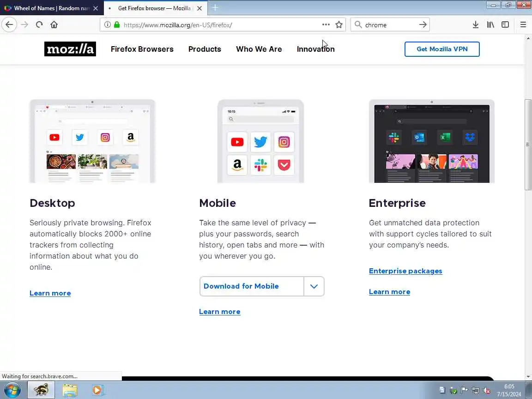This screenshot has width=532, height=399.
Task: Click the scrollbar up arrow
Action: tap(527, 38)
